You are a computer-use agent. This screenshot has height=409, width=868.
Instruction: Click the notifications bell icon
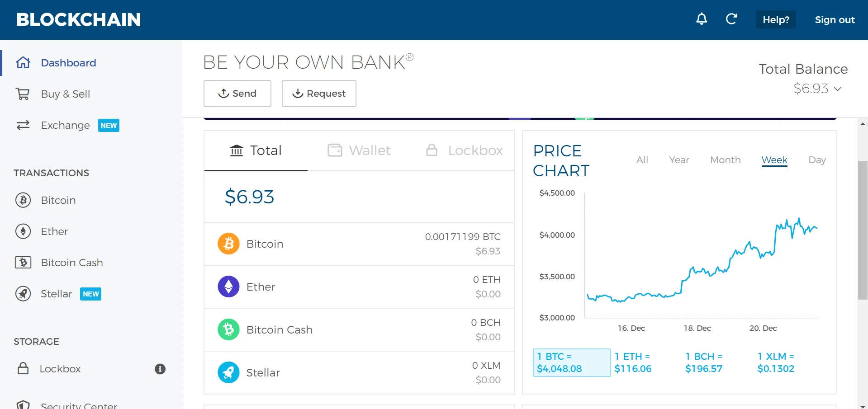click(x=702, y=19)
